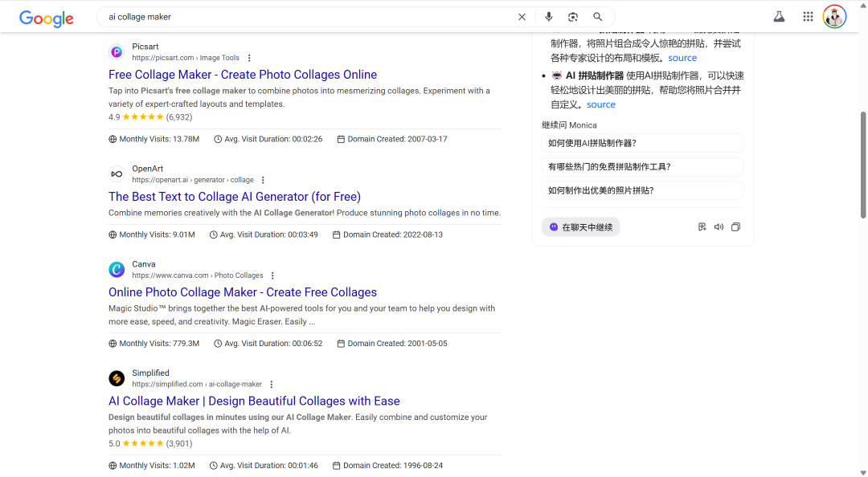Open The Best Text to Collage AI Generator

click(x=235, y=197)
